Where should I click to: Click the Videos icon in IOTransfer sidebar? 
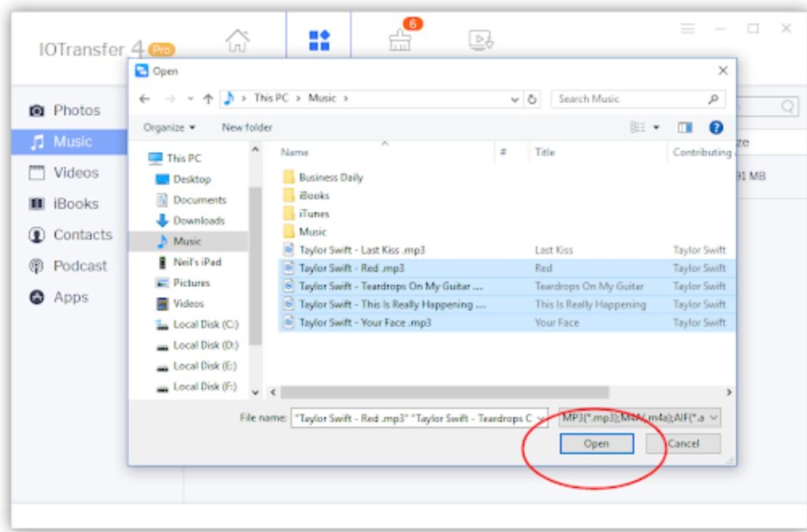(x=36, y=173)
